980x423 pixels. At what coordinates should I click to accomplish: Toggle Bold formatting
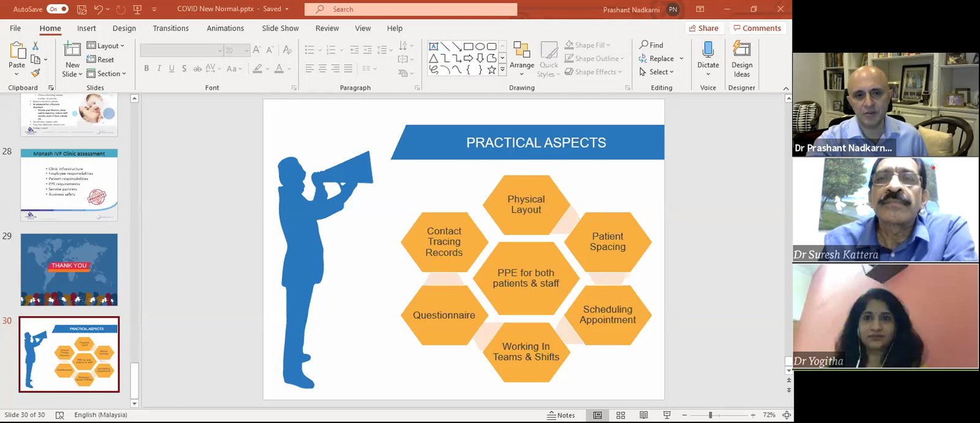pos(146,69)
